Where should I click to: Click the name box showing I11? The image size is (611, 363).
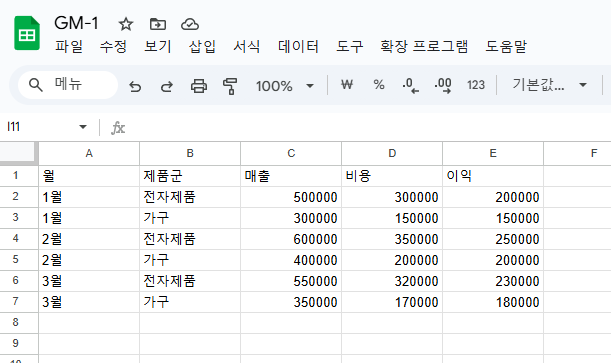[39, 127]
